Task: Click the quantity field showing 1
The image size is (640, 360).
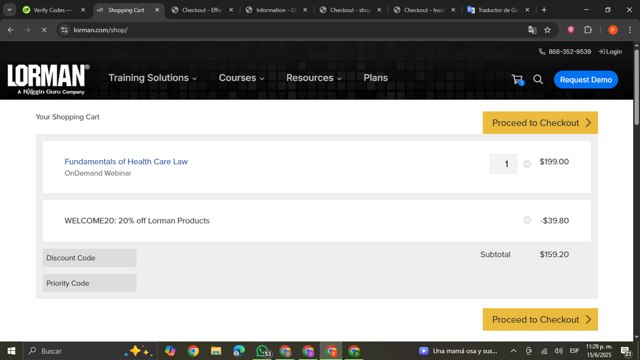Action: pos(503,164)
